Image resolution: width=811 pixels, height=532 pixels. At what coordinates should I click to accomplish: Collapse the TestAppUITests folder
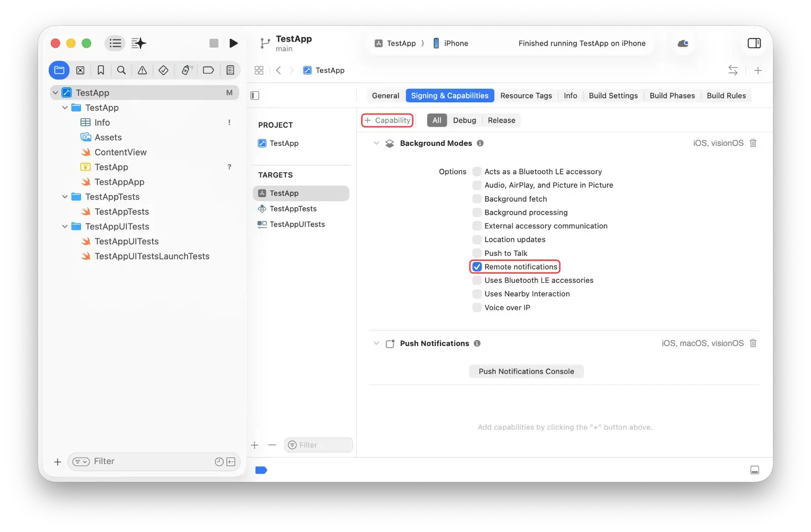(x=65, y=226)
